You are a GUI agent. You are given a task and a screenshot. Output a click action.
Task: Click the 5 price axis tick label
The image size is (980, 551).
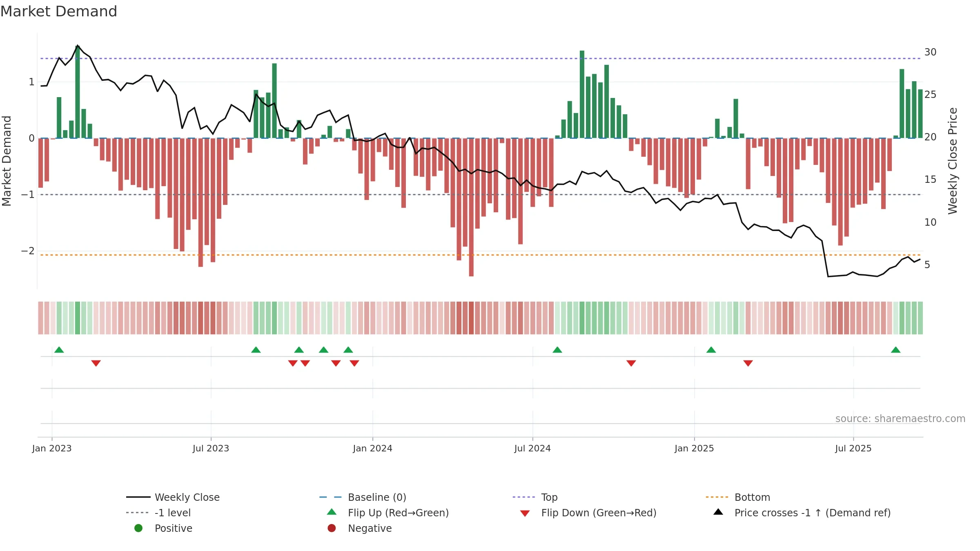tap(927, 265)
